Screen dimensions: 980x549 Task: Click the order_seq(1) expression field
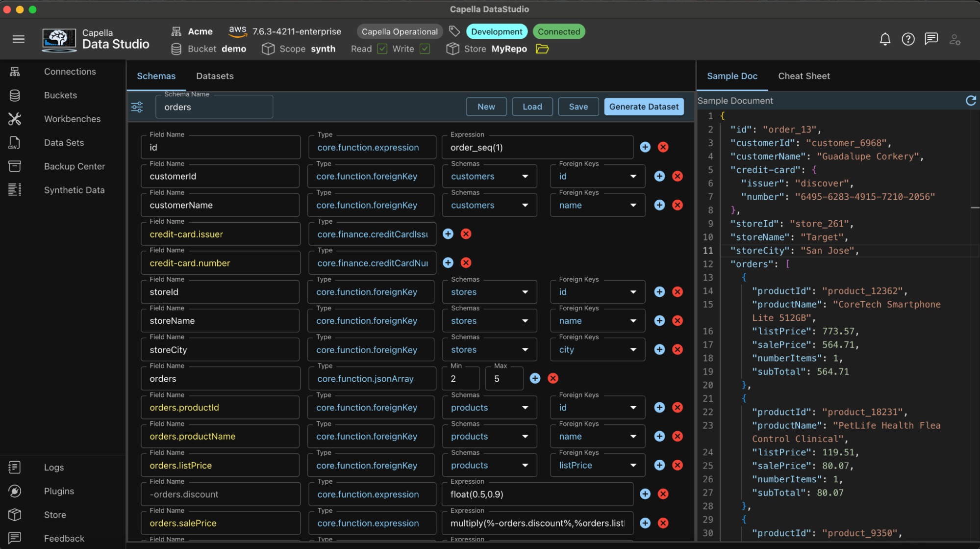click(537, 147)
